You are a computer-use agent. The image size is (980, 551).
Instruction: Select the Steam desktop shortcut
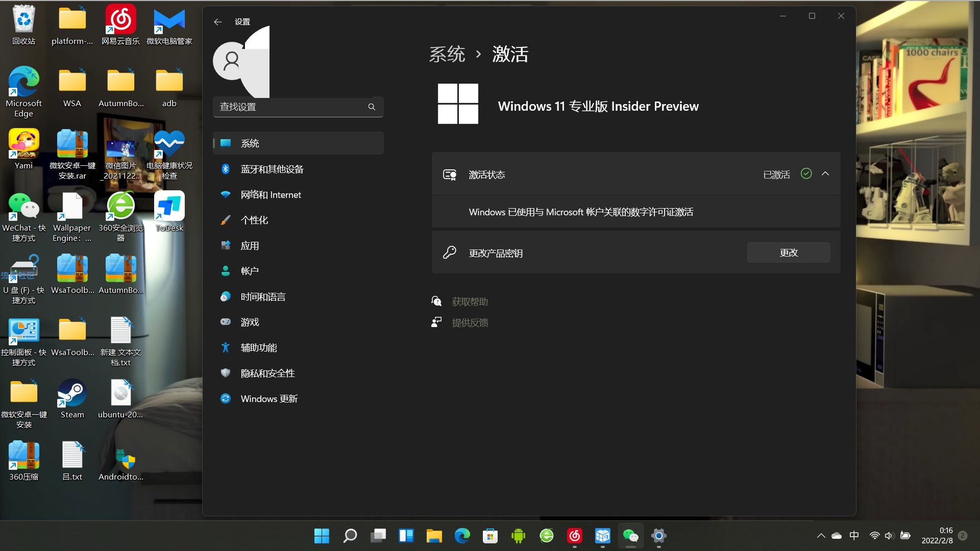point(72,398)
